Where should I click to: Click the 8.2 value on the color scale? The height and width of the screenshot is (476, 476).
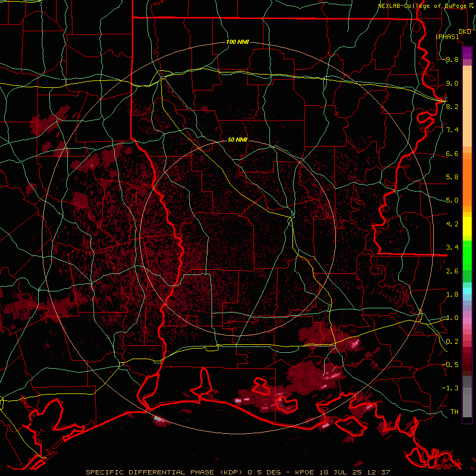[452, 106]
